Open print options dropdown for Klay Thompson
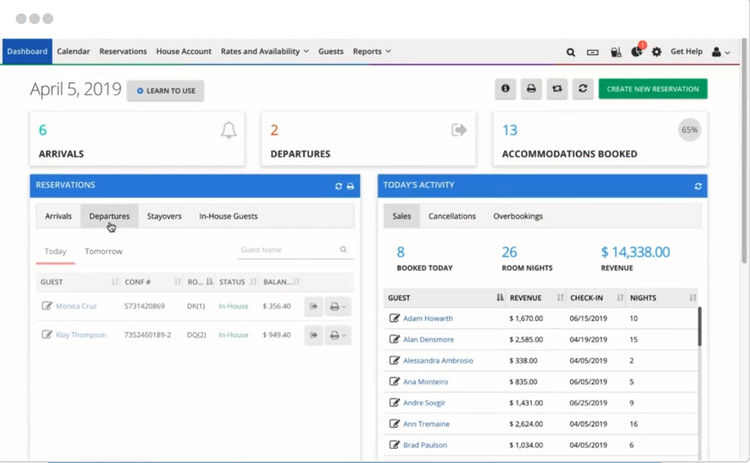750x463 pixels. pyautogui.click(x=340, y=335)
